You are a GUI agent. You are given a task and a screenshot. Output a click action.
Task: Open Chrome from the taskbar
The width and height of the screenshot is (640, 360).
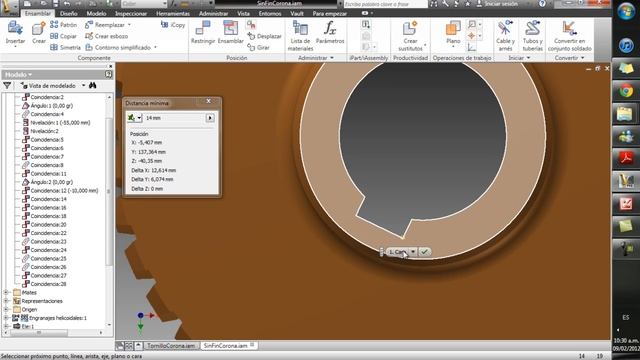pyautogui.click(x=626, y=91)
